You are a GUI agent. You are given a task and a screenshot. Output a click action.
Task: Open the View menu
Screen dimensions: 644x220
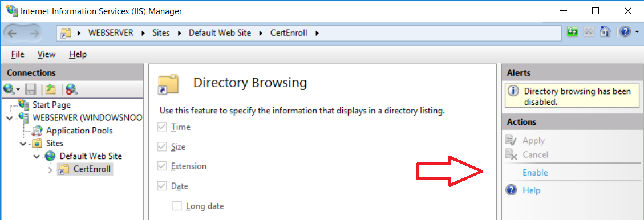coord(46,54)
